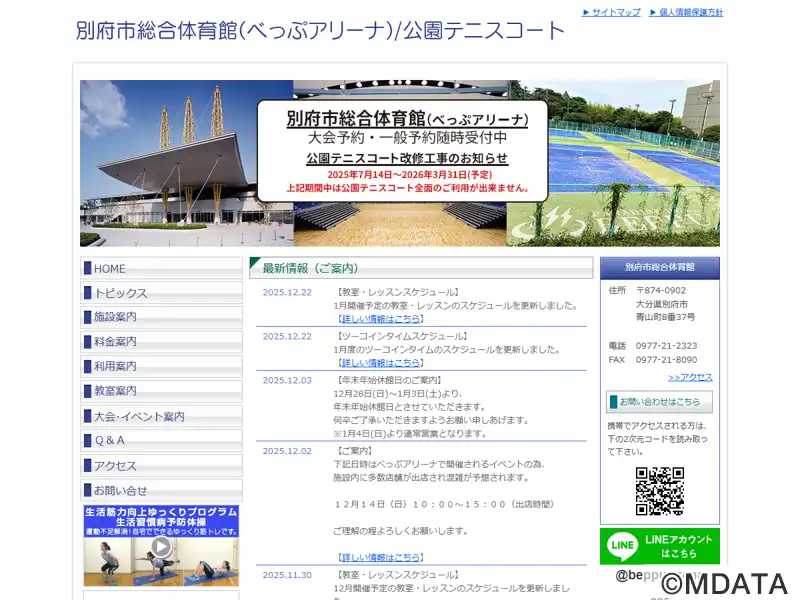Click postal code 〒874-0902
The width and height of the screenshot is (800, 600).
(661, 290)
